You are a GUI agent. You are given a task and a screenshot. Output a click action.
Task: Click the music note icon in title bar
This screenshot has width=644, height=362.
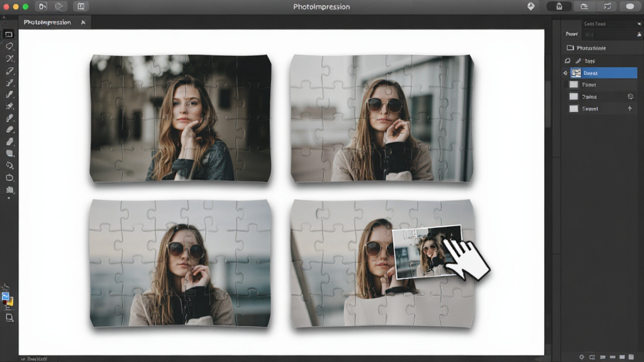608,6
